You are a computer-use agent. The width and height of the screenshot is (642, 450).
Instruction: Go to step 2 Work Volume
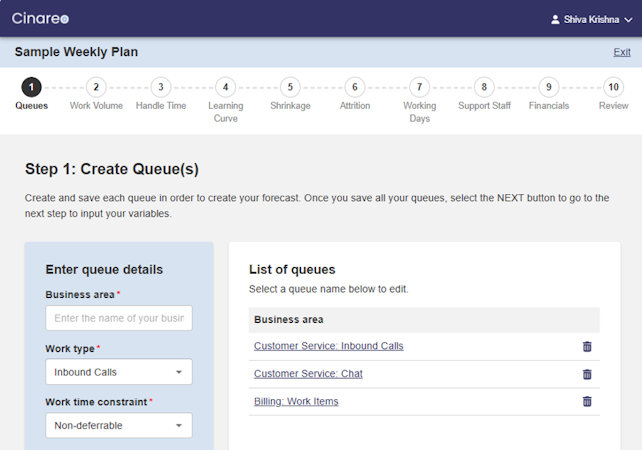(x=96, y=88)
